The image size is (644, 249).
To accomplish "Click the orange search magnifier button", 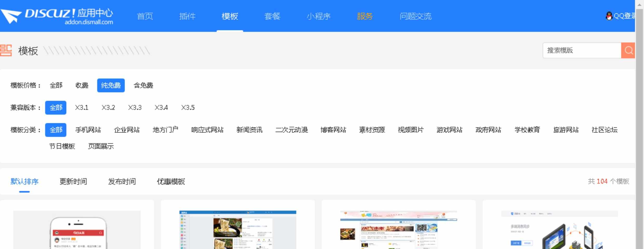I will pos(628,50).
